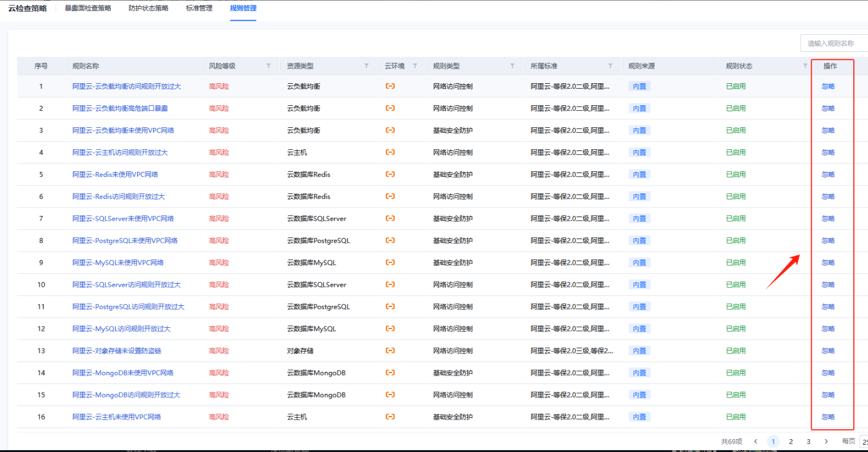Jump to page 3 of the rules list
This screenshot has width=868, height=452.
808,441
